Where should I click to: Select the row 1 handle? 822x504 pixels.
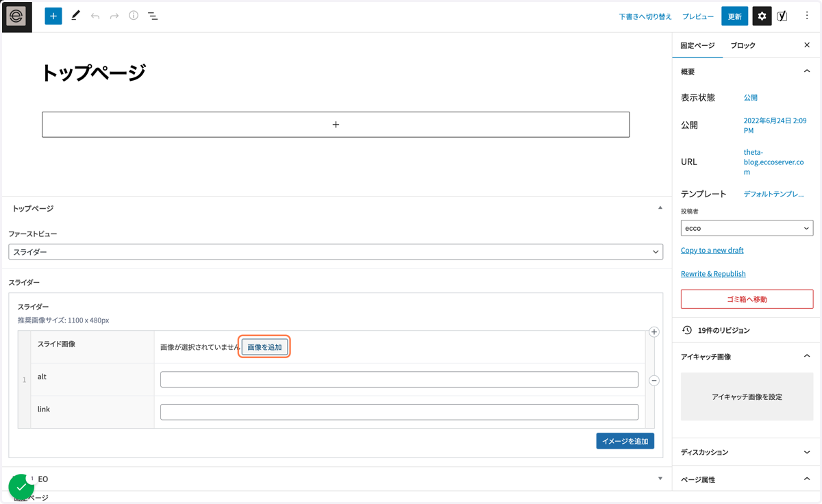point(24,379)
